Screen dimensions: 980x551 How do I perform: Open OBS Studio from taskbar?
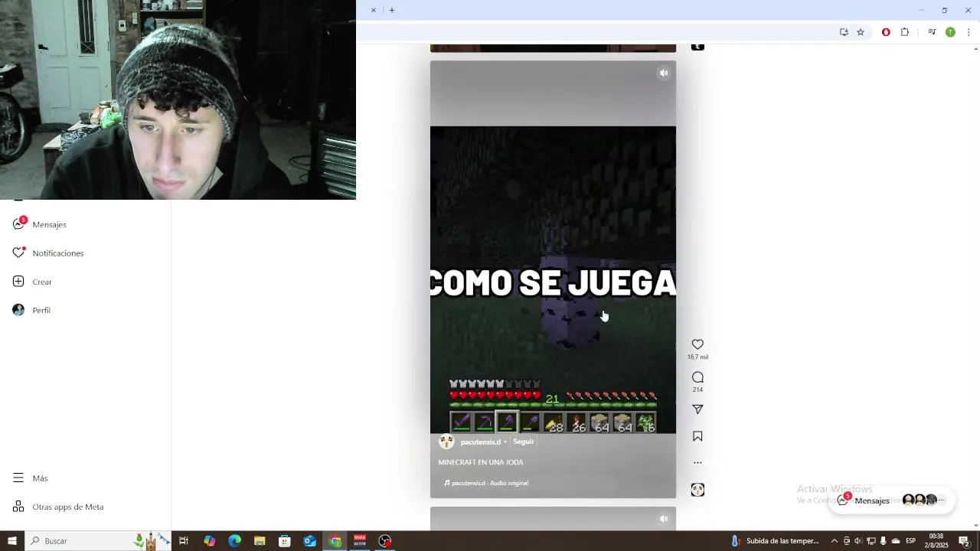(385, 541)
